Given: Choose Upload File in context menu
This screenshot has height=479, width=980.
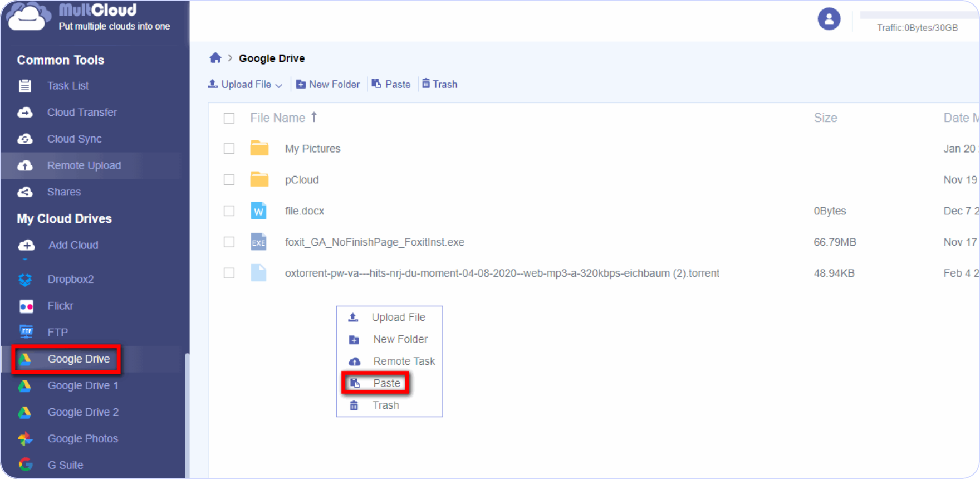Looking at the screenshot, I should pyautogui.click(x=389, y=317).
